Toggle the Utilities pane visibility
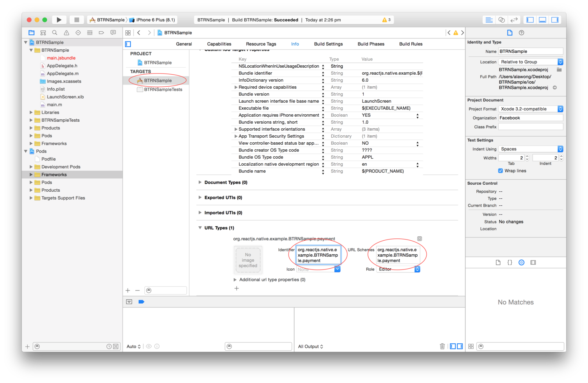Viewport: 588px width, 383px height. 555,20
